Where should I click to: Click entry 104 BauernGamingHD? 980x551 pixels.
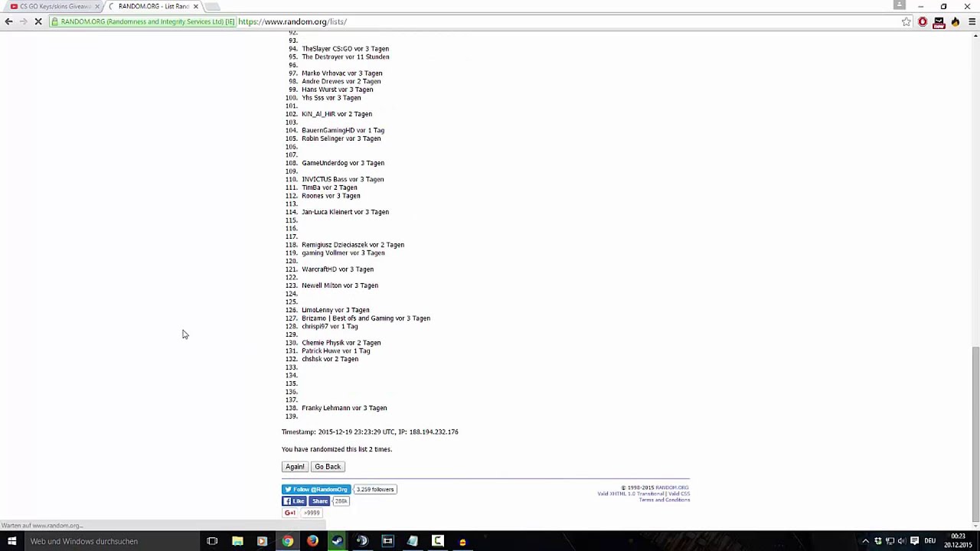click(x=343, y=130)
